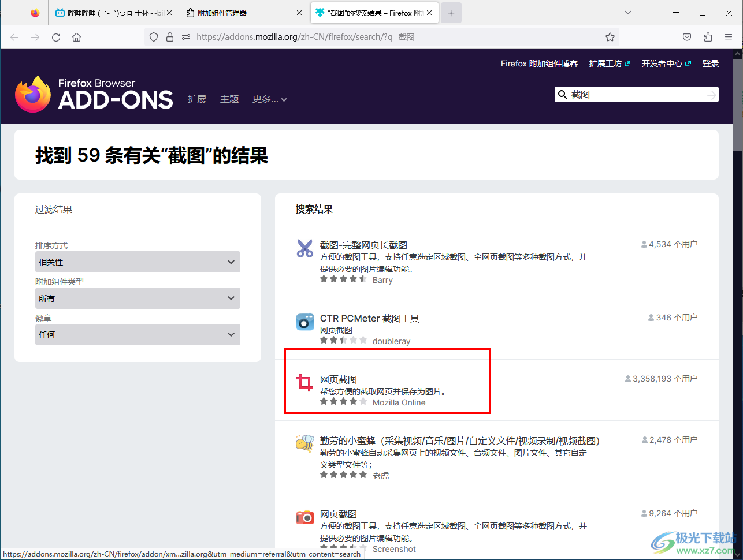Click the scissors icon of 截图-完整网页长截图
This screenshot has width=743, height=560.
click(304, 248)
